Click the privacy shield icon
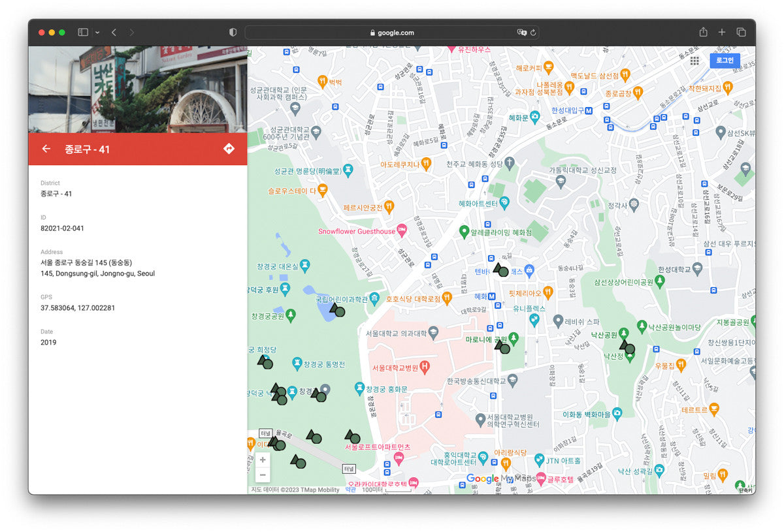The height and width of the screenshot is (532, 784). [233, 32]
